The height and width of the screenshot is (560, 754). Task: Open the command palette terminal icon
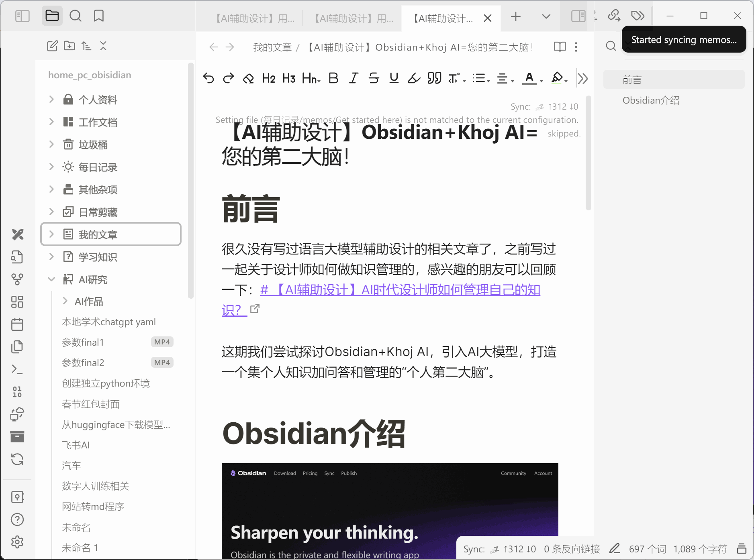[17, 369]
